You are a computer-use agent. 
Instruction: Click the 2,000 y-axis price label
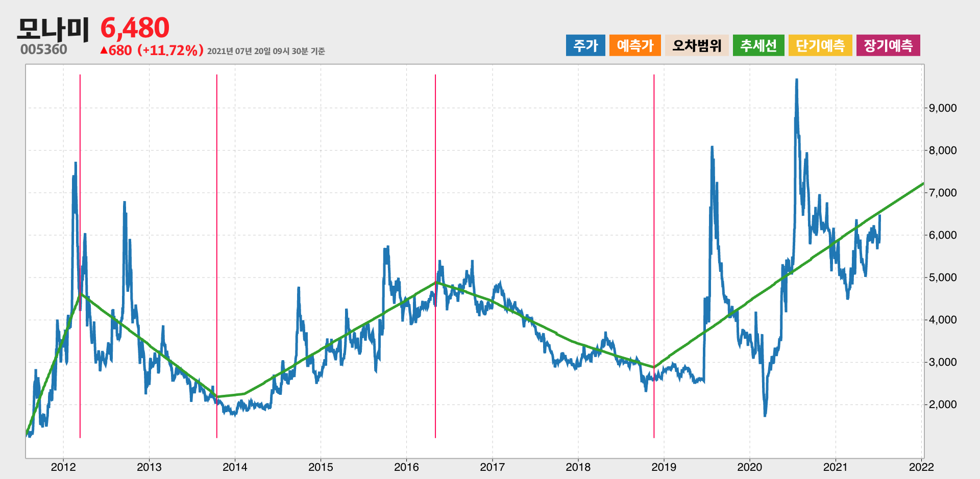943,405
